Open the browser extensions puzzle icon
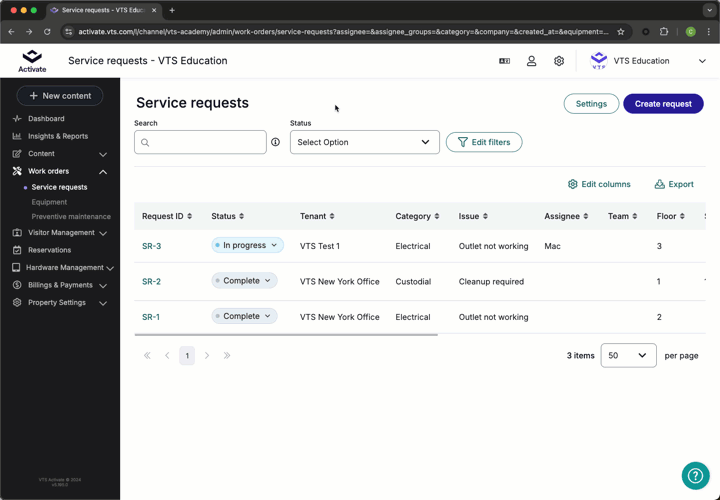 tap(664, 32)
